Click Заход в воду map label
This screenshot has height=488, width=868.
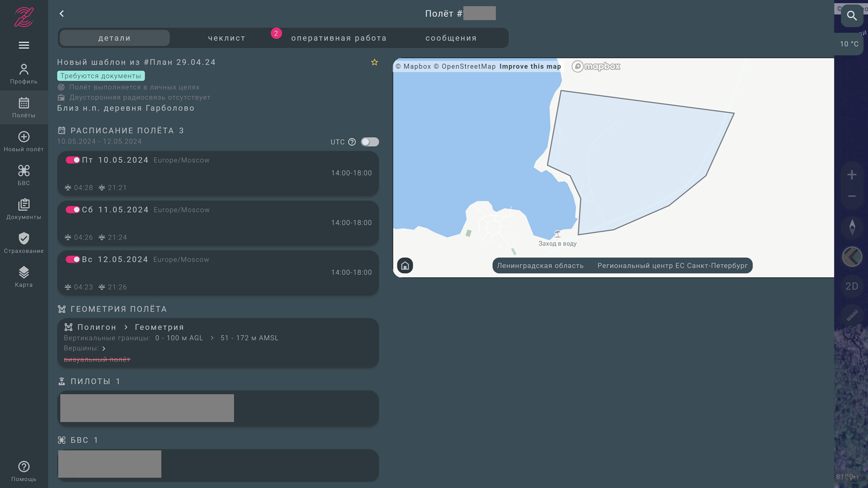pyautogui.click(x=557, y=244)
